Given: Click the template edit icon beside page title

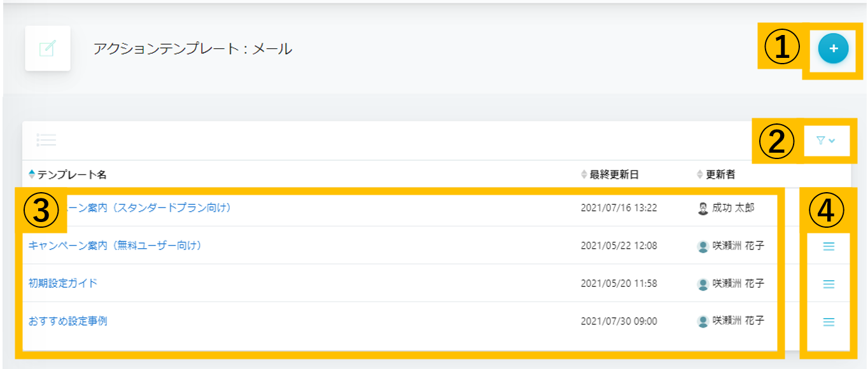Looking at the screenshot, I should 48,48.
